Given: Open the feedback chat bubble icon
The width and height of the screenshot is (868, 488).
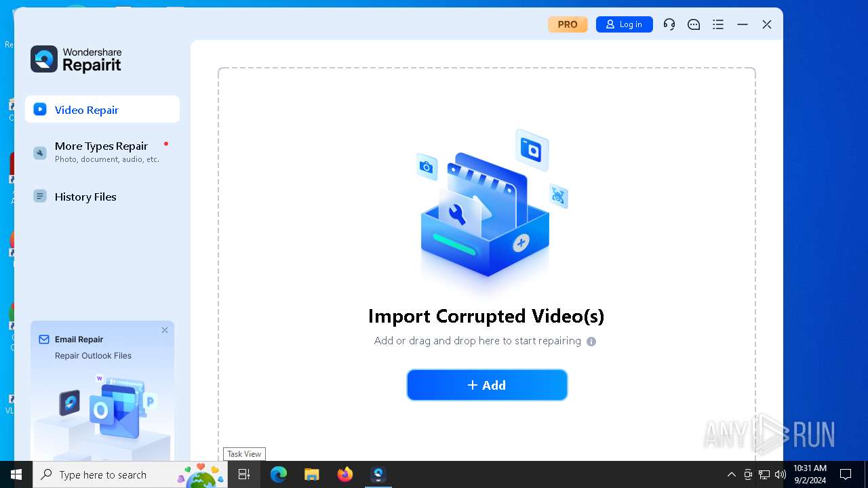Looking at the screenshot, I should coord(694,24).
